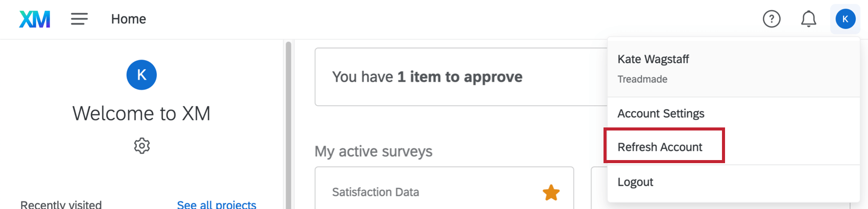Click the left panel vertical scrollbar
Image resolution: width=868 pixels, height=209 pixels.
(288, 122)
